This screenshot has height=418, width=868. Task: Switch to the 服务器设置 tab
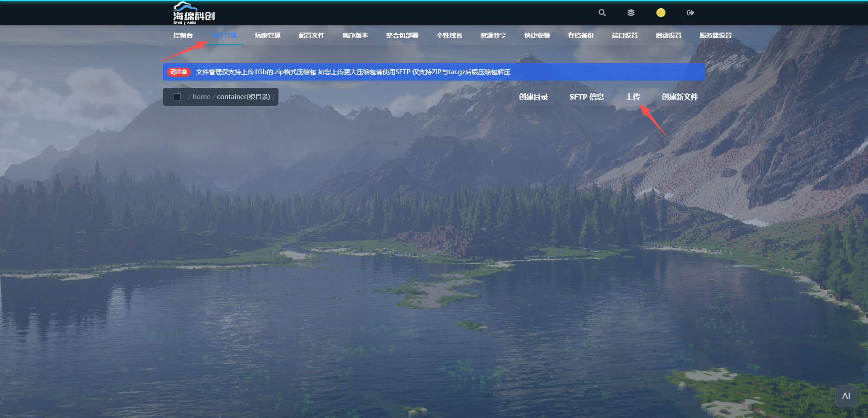point(715,35)
